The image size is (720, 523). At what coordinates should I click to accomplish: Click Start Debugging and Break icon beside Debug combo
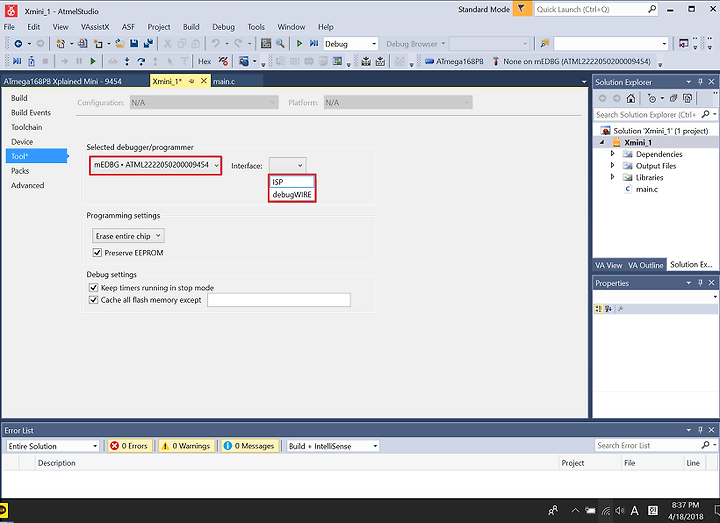[x=314, y=44]
